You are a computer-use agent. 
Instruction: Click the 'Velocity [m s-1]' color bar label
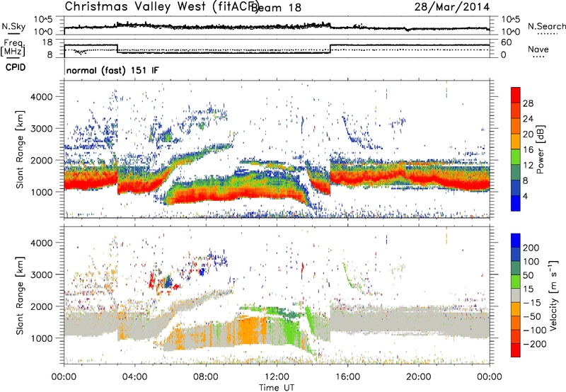pyautogui.click(x=553, y=295)
